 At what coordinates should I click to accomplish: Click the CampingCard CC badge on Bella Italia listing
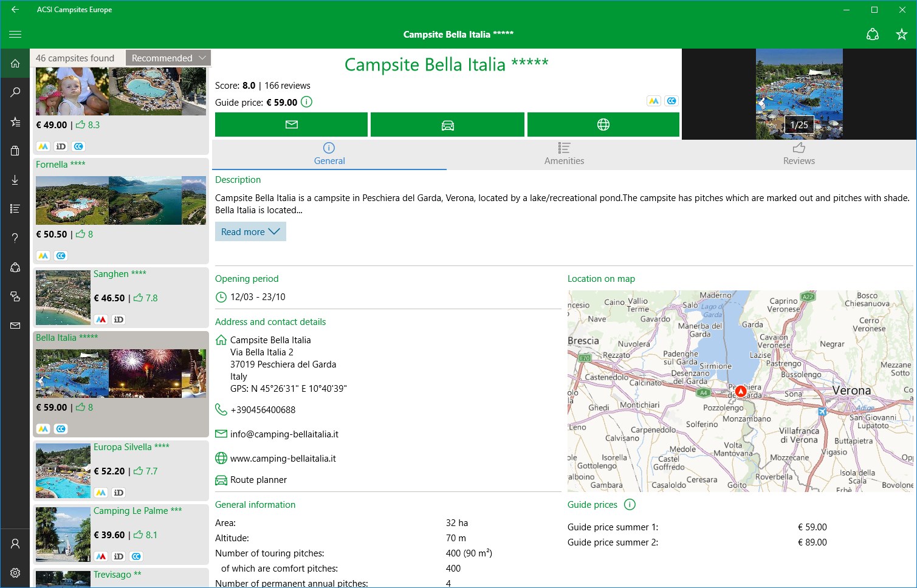click(x=61, y=428)
